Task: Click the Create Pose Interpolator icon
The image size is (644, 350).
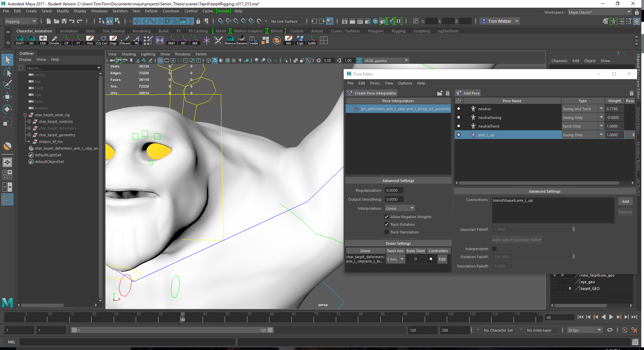Action: tap(349, 93)
